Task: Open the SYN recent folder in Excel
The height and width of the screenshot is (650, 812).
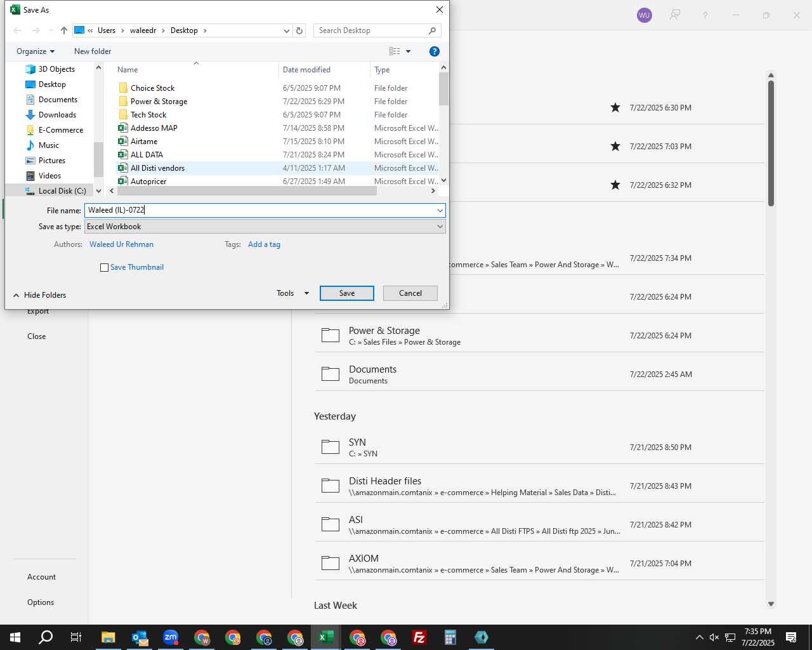Action: (539, 448)
